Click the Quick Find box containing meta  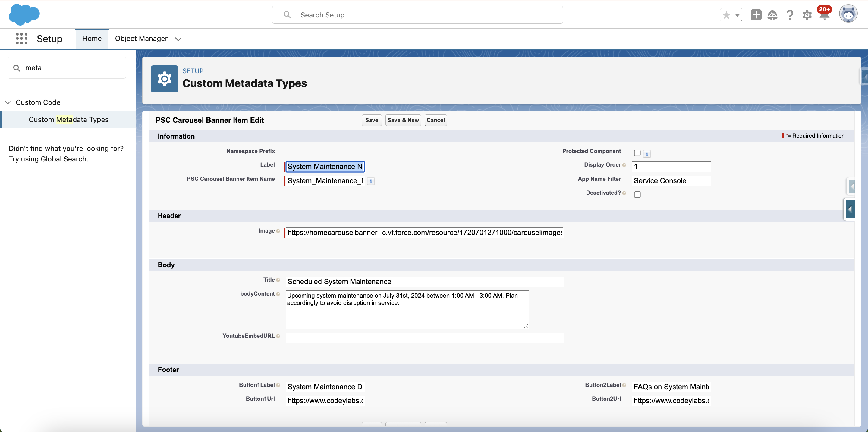[67, 68]
